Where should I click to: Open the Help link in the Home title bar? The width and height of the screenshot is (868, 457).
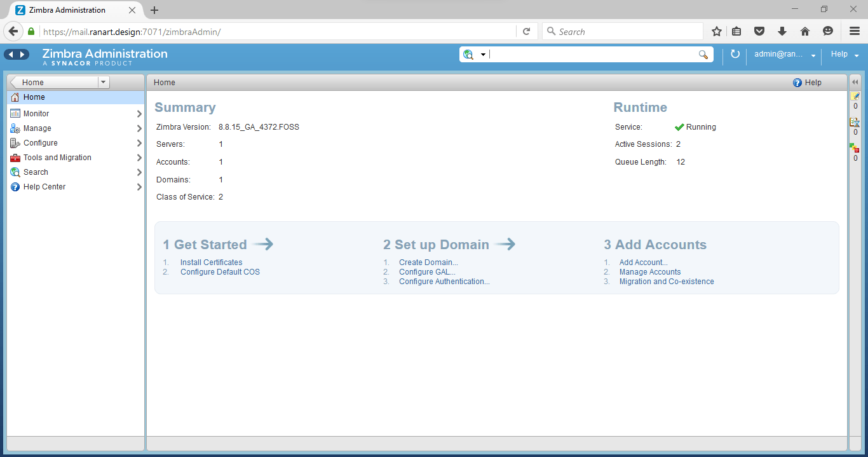807,83
